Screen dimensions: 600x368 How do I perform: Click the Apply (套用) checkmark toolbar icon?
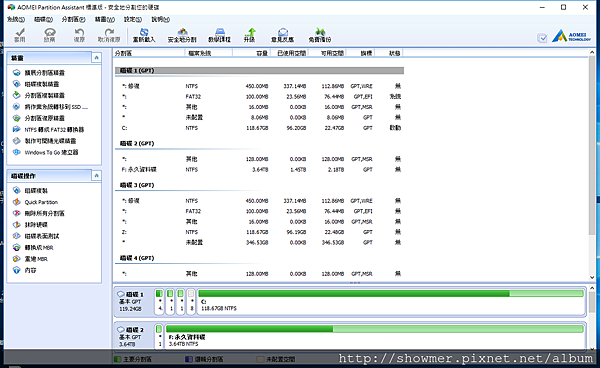click(20, 35)
